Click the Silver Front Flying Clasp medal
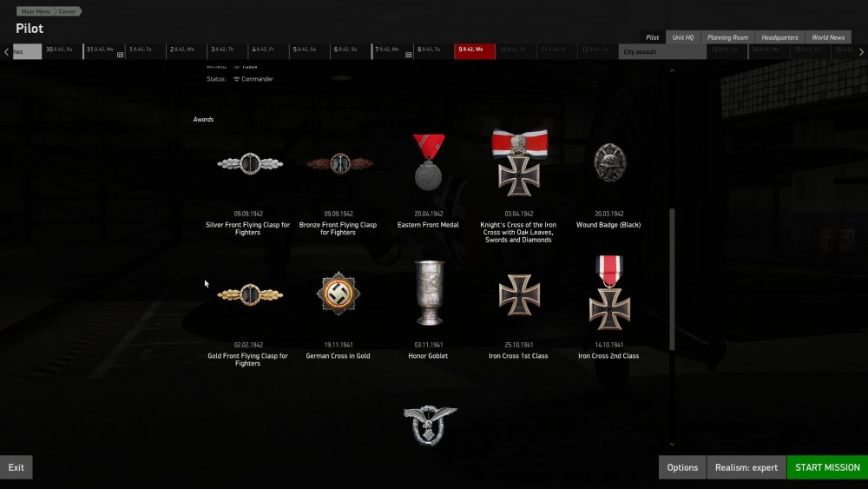This screenshot has width=868, height=489. pyautogui.click(x=250, y=164)
